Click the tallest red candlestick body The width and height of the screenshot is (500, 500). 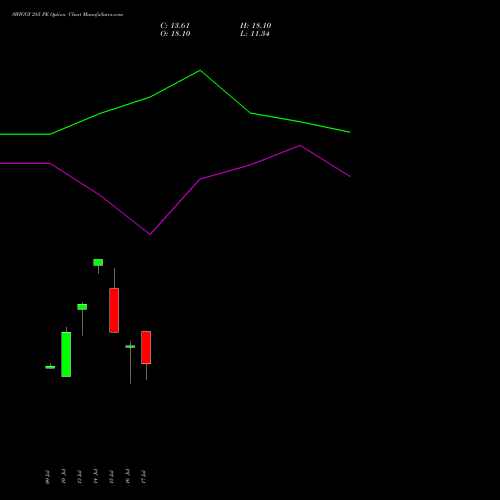(114, 310)
